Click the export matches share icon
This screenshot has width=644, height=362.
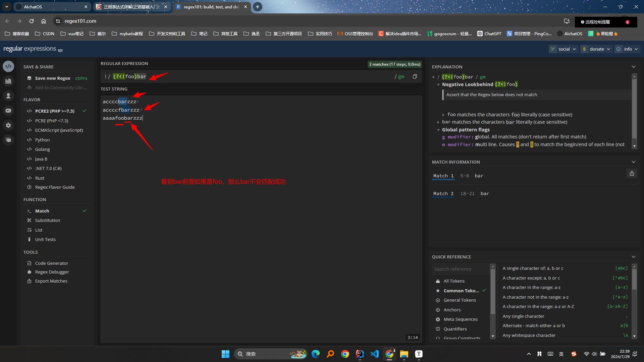point(632,173)
